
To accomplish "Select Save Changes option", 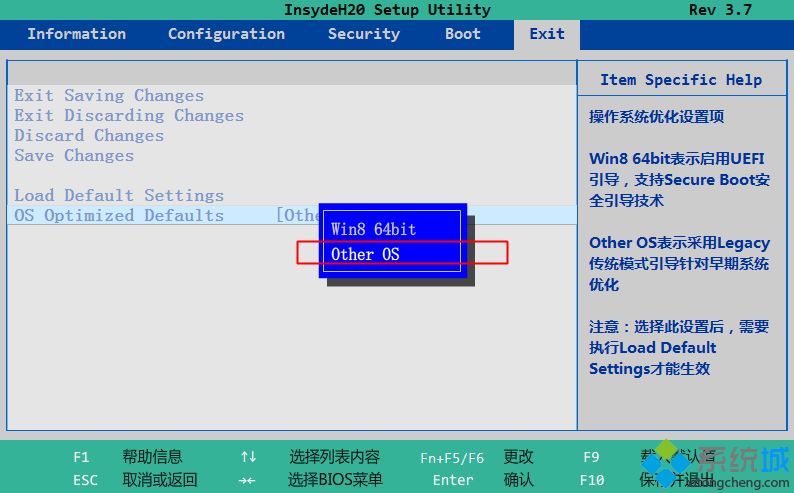I will (x=74, y=155).
